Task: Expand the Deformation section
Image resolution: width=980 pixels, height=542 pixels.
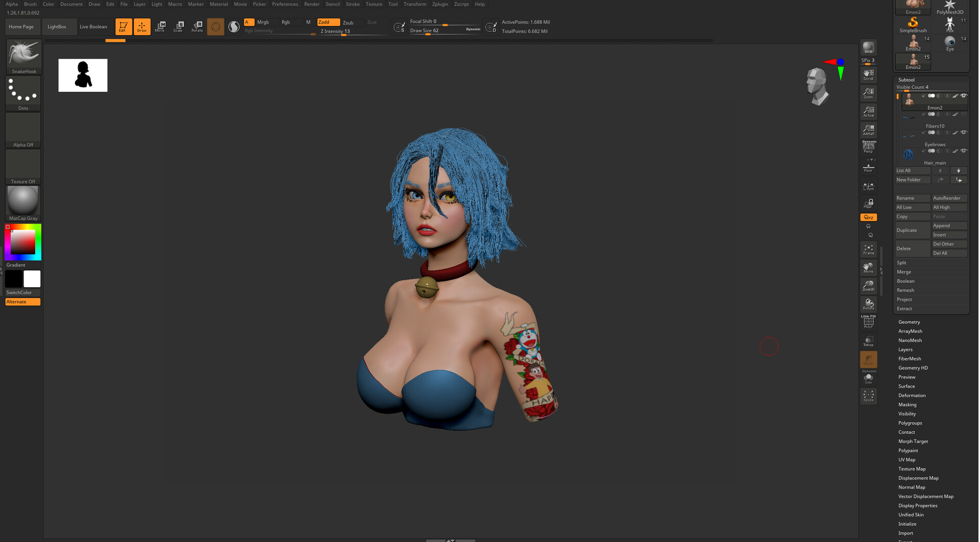Action: (912, 396)
